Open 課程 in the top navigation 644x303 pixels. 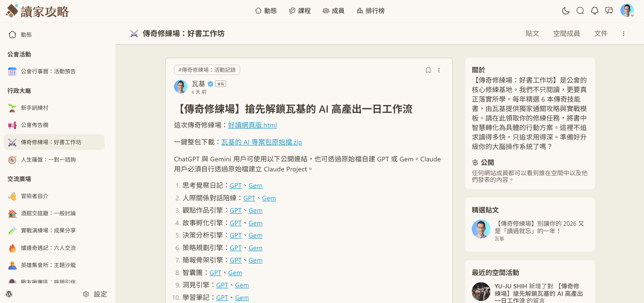click(300, 11)
